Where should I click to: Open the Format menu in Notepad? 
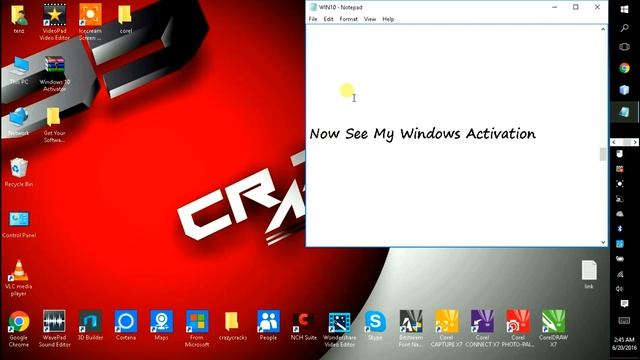click(349, 19)
